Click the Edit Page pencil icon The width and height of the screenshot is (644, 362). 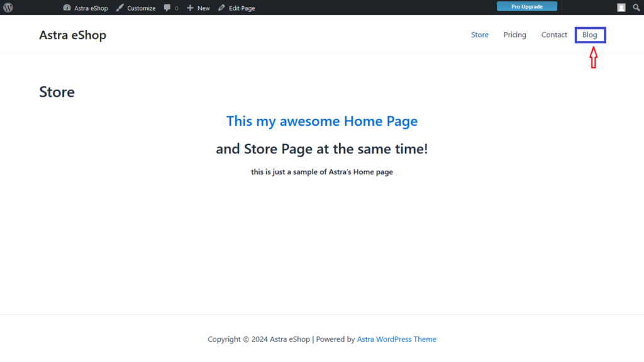(x=221, y=8)
